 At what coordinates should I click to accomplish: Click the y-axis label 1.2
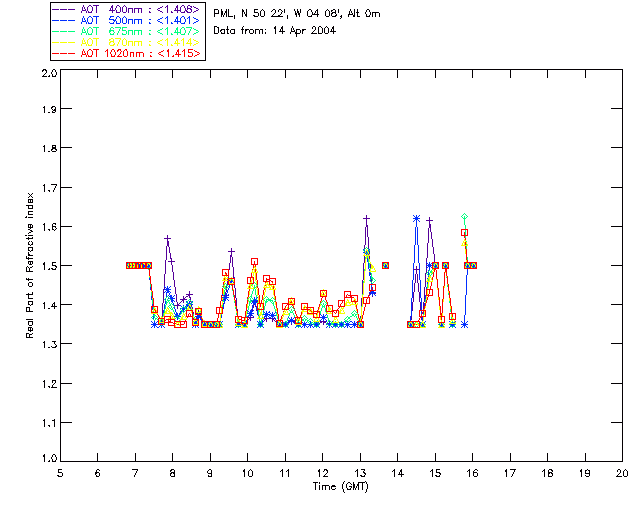point(49,384)
